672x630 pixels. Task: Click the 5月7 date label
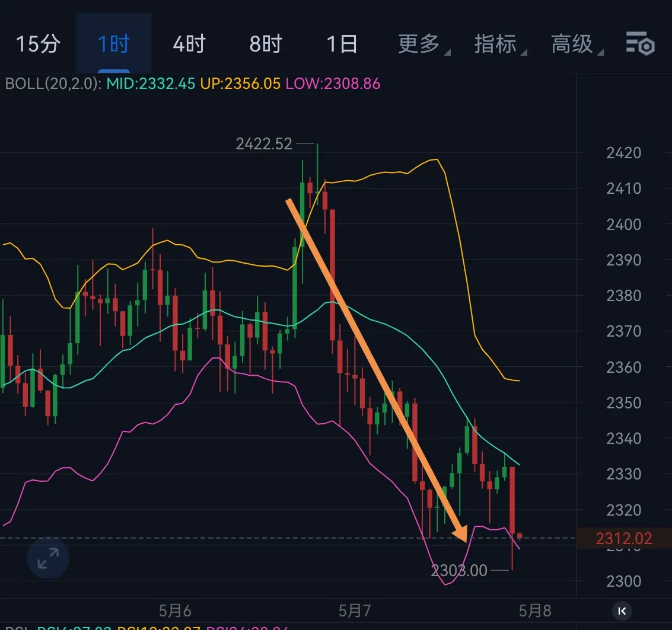355,610
